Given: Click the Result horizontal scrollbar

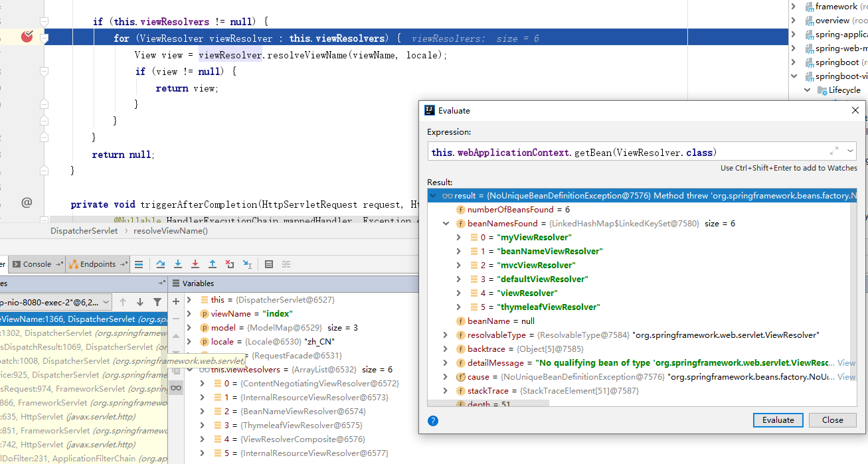Looking at the screenshot, I should click(x=488, y=404).
